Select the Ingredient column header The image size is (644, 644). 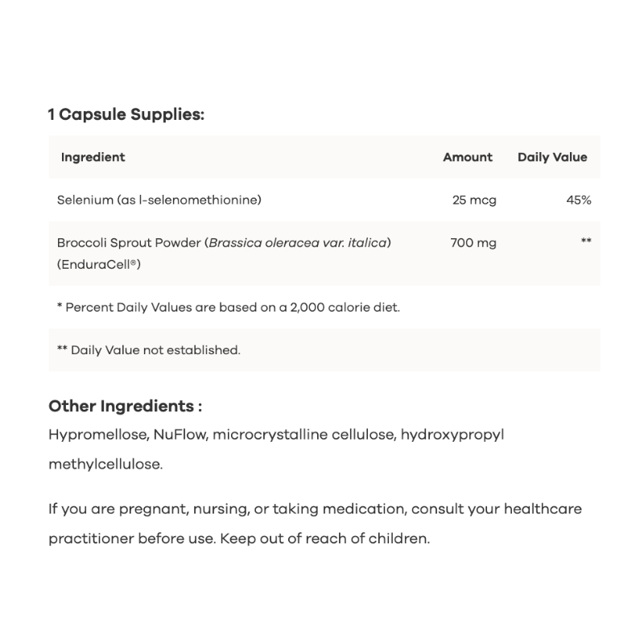tap(93, 157)
